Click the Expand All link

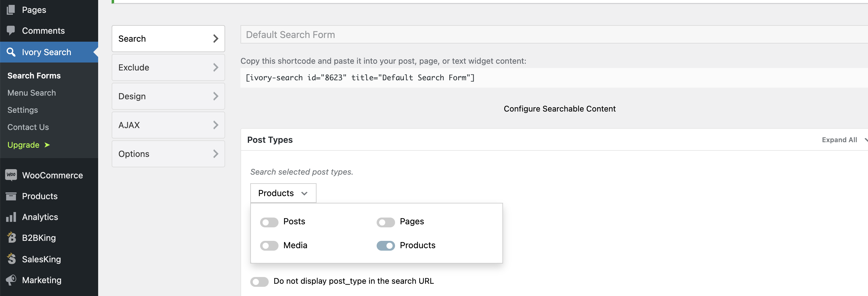[839, 140]
